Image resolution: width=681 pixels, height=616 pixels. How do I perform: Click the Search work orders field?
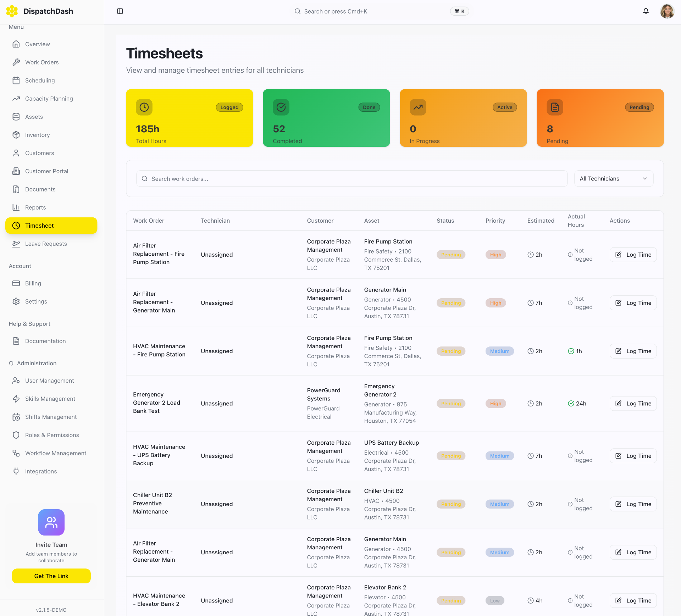click(x=352, y=179)
